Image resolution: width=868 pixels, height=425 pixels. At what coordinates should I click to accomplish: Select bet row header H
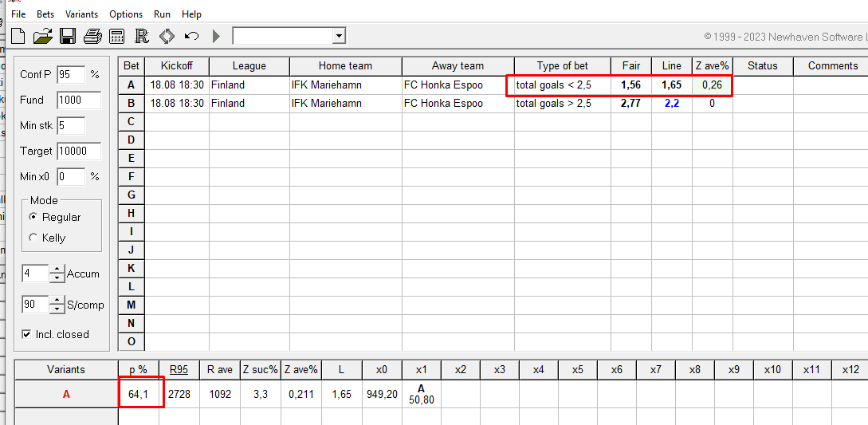click(132, 214)
